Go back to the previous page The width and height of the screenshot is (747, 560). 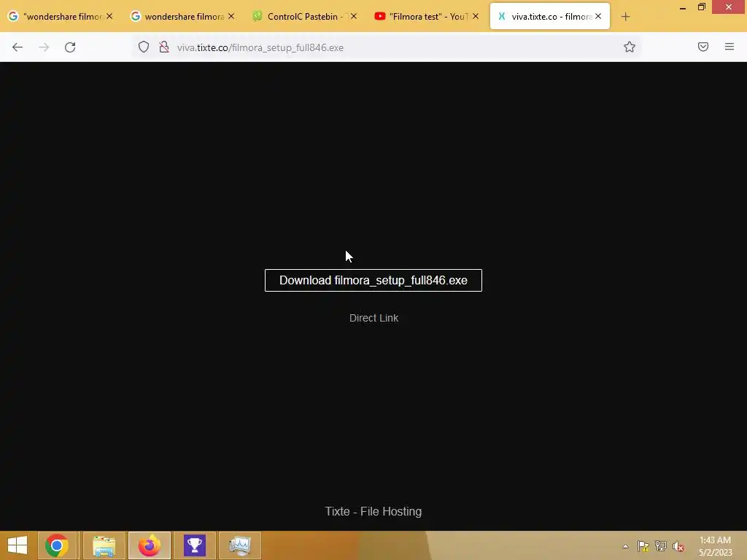[18, 47]
